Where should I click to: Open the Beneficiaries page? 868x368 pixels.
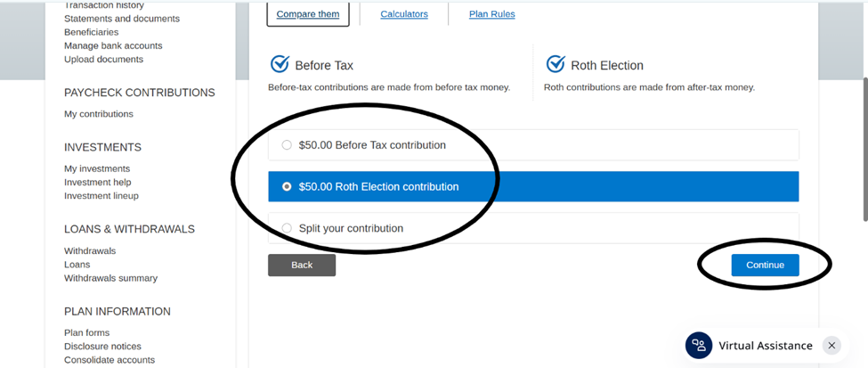pyautogui.click(x=91, y=32)
